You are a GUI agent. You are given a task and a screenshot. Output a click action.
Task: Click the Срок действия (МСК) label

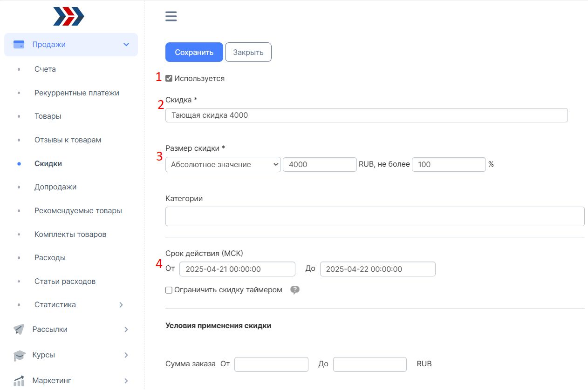tap(204, 254)
